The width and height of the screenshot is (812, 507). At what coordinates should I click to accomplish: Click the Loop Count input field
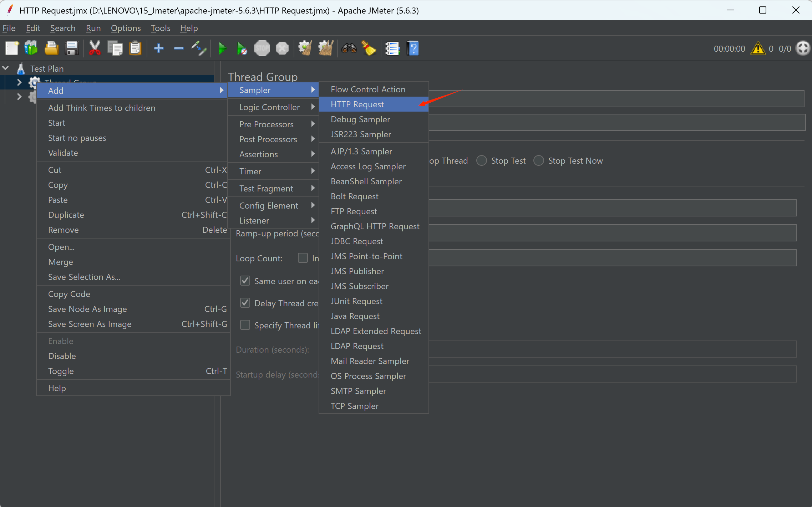(612, 258)
